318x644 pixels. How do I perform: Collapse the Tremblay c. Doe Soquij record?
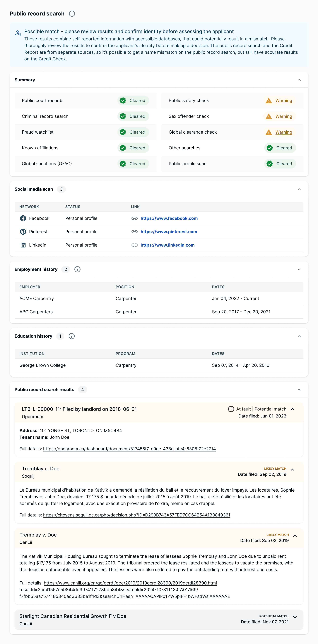(x=292, y=470)
